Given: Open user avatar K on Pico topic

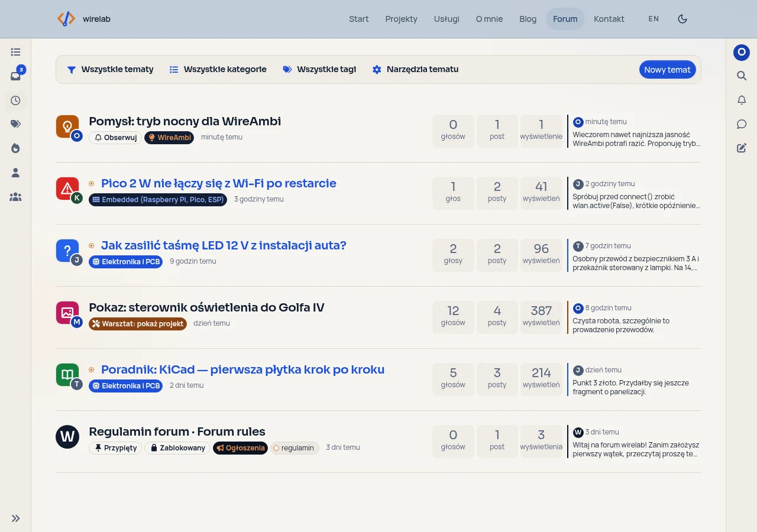Looking at the screenshot, I should [x=76, y=198].
